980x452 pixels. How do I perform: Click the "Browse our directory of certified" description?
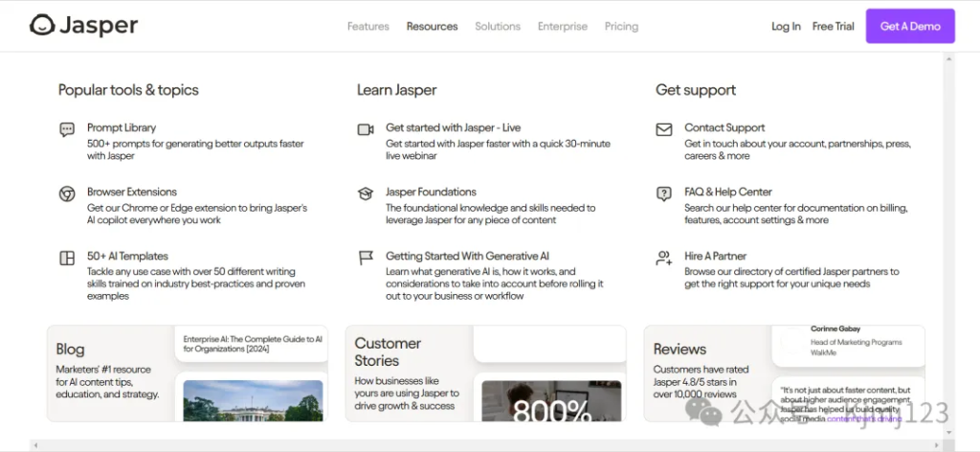pyautogui.click(x=791, y=278)
